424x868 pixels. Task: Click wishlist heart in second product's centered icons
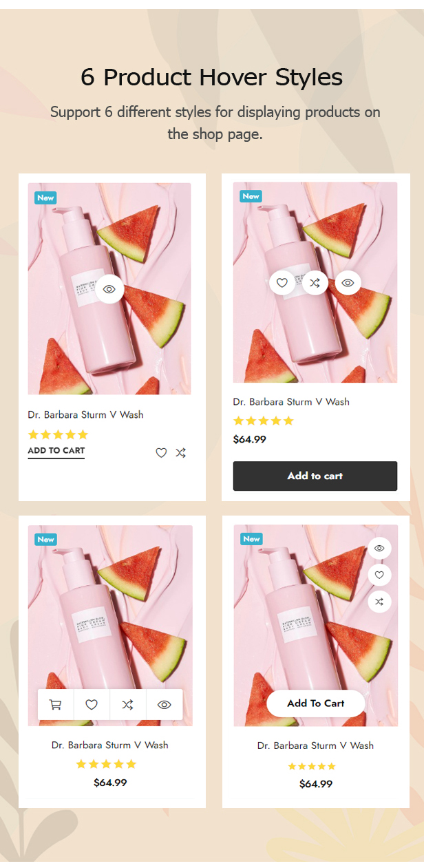(x=282, y=282)
